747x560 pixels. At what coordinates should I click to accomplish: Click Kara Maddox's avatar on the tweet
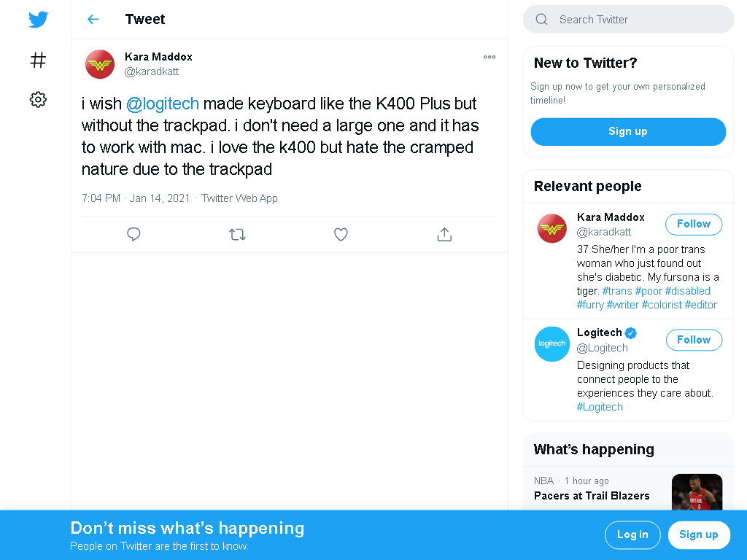pyautogui.click(x=99, y=64)
